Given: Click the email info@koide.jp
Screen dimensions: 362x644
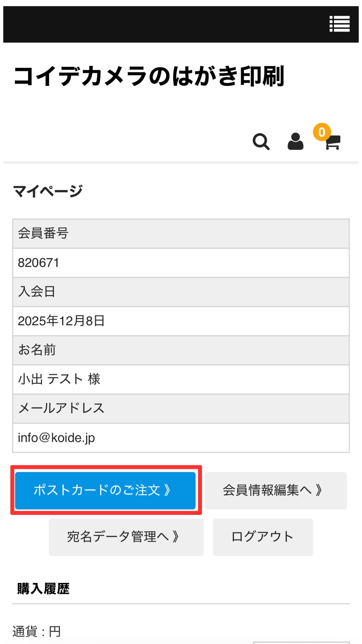Looking at the screenshot, I should point(56,438).
